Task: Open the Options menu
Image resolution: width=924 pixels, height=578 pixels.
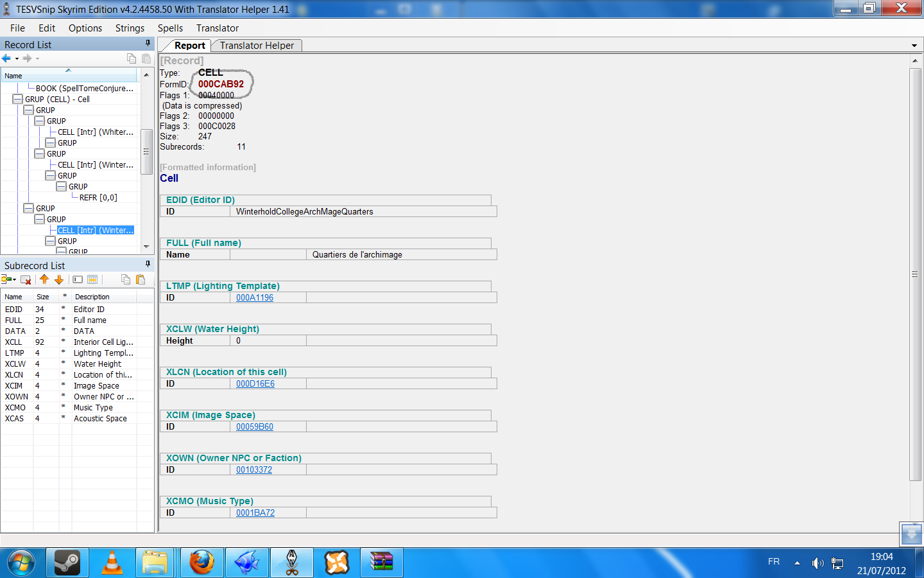Action: 85,28
